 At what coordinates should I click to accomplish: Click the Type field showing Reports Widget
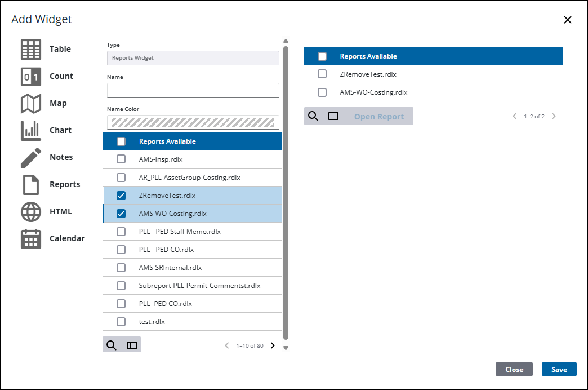pyautogui.click(x=193, y=58)
